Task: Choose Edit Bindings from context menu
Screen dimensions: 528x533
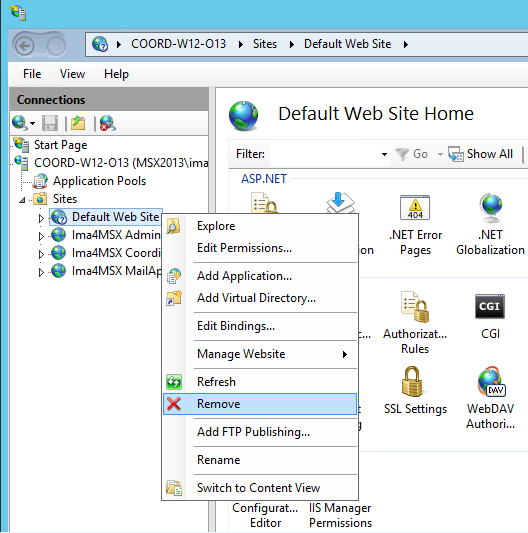Action: click(260, 326)
